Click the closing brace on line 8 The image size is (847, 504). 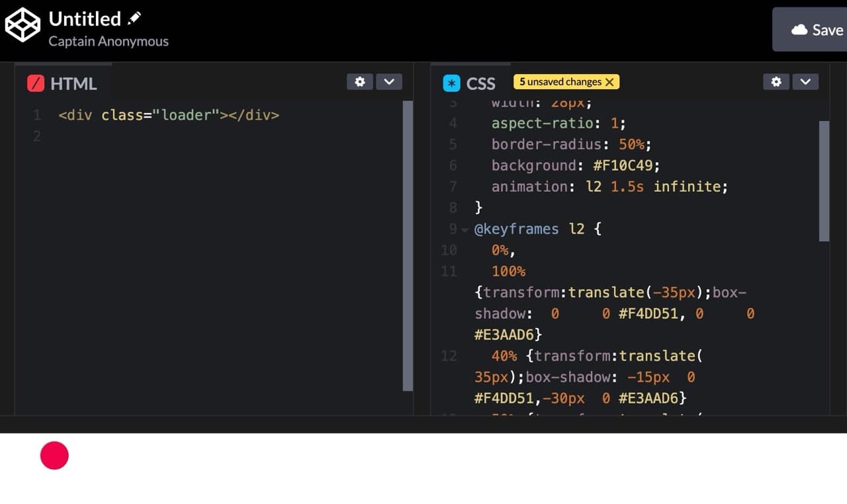click(x=478, y=208)
